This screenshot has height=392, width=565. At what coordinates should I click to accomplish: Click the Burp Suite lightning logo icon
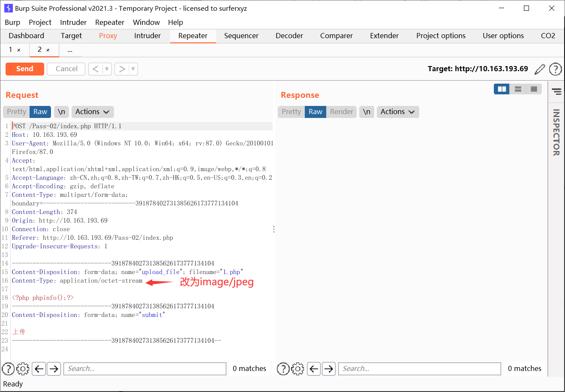(9, 8)
